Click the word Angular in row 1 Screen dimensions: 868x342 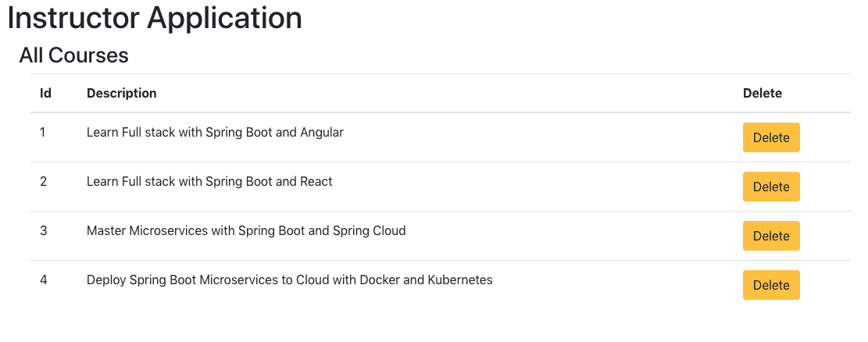pos(322,133)
